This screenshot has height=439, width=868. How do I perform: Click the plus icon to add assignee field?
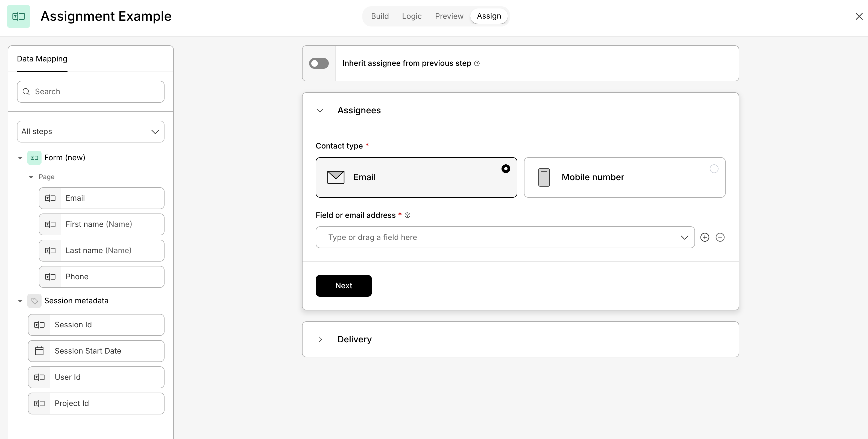click(705, 237)
